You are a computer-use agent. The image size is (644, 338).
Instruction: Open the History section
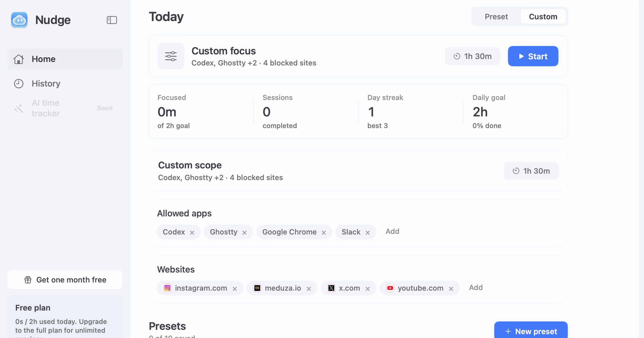[x=65, y=84]
